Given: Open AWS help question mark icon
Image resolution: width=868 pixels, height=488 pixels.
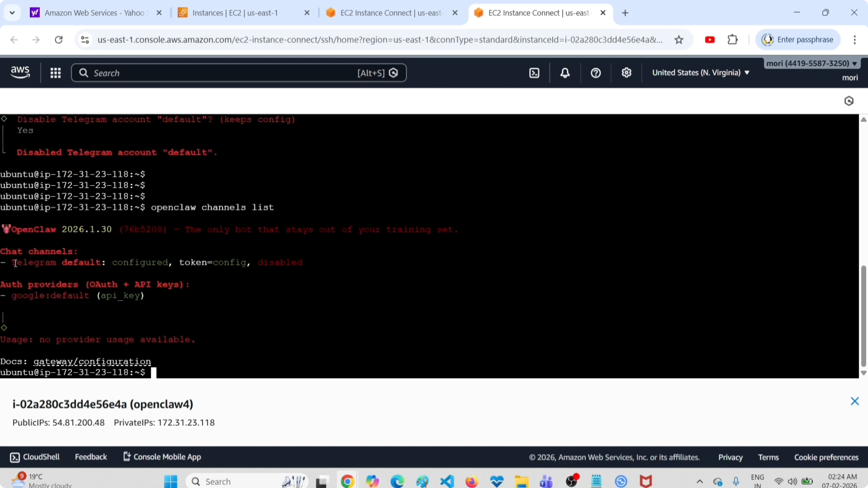Looking at the screenshot, I should [x=595, y=73].
